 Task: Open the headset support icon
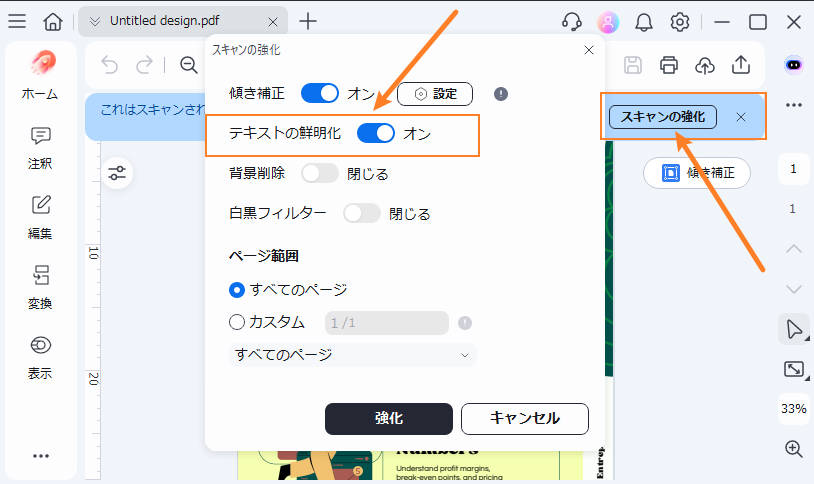click(x=572, y=22)
